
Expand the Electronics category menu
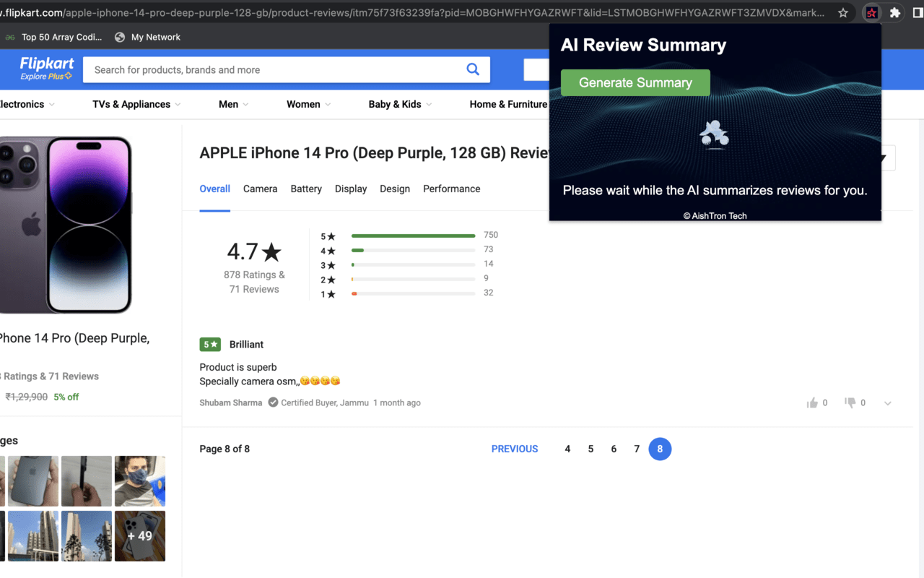27,104
